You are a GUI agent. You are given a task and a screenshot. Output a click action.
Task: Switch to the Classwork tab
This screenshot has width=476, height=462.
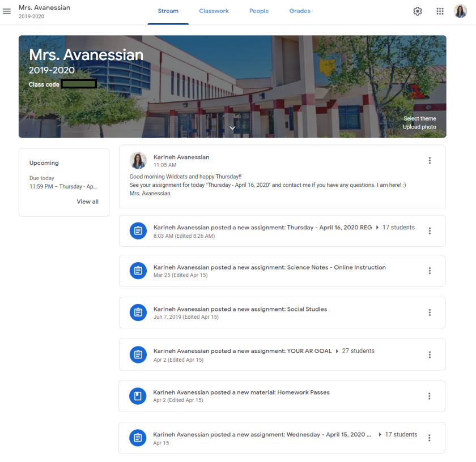point(214,11)
